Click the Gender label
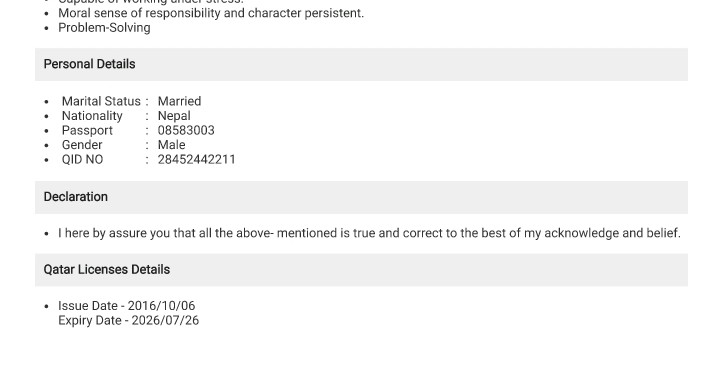The width and height of the screenshot is (720, 370). tap(82, 145)
